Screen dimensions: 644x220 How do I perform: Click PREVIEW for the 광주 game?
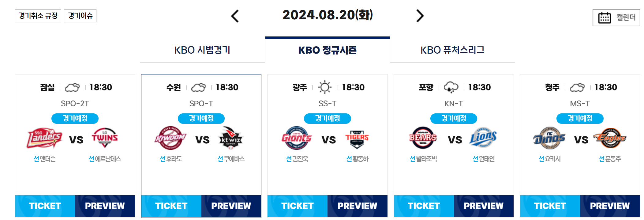click(x=358, y=206)
